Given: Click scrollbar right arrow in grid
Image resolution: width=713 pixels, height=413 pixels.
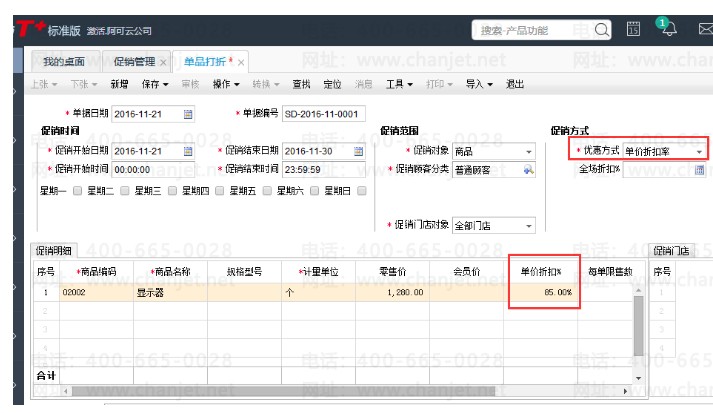Looking at the screenshot, I should [x=625, y=391].
